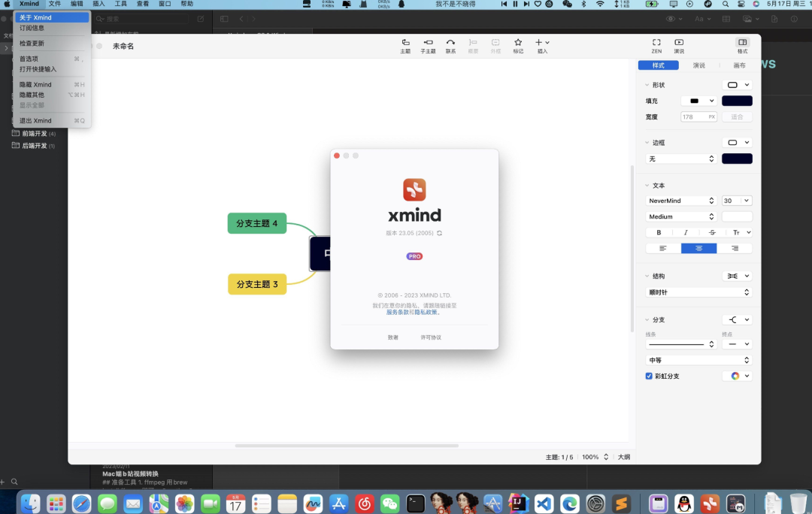This screenshot has height=514, width=812.
Task: Open the 标记 markers star icon
Action: [x=518, y=46]
